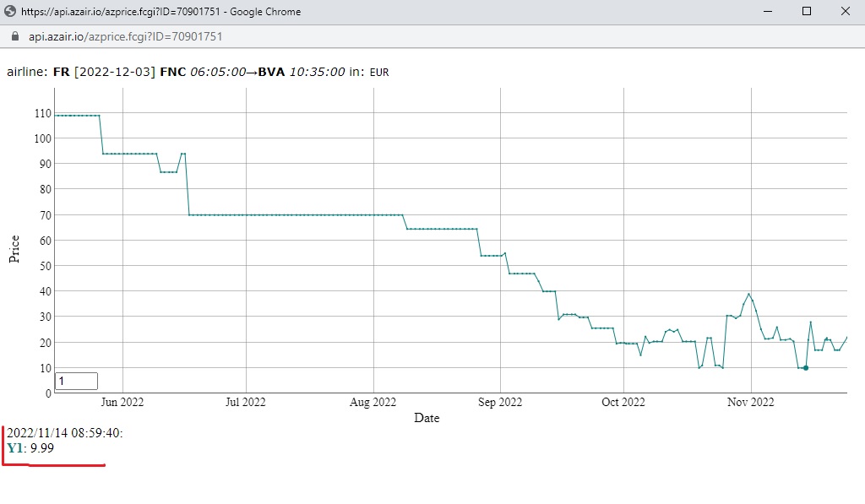Screen dimensions: 865x504
Task: Close the Chrome popup window
Action: point(845,11)
